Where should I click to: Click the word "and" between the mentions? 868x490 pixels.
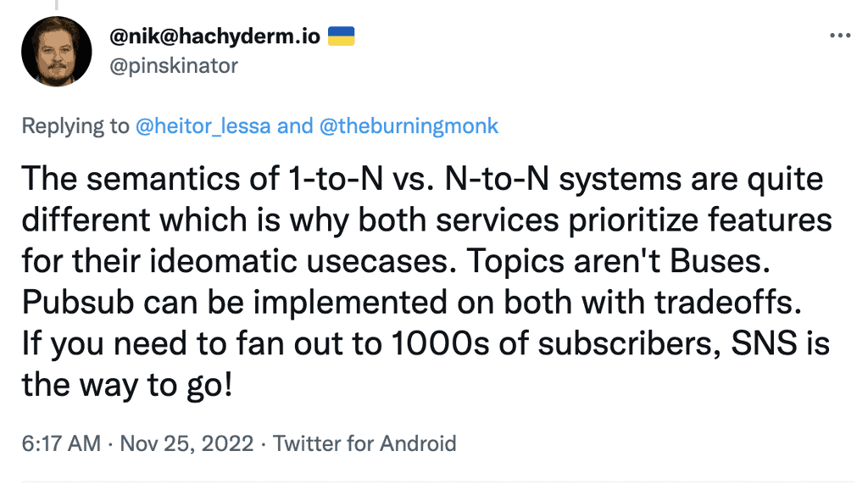pyautogui.click(x=295, y=127)
